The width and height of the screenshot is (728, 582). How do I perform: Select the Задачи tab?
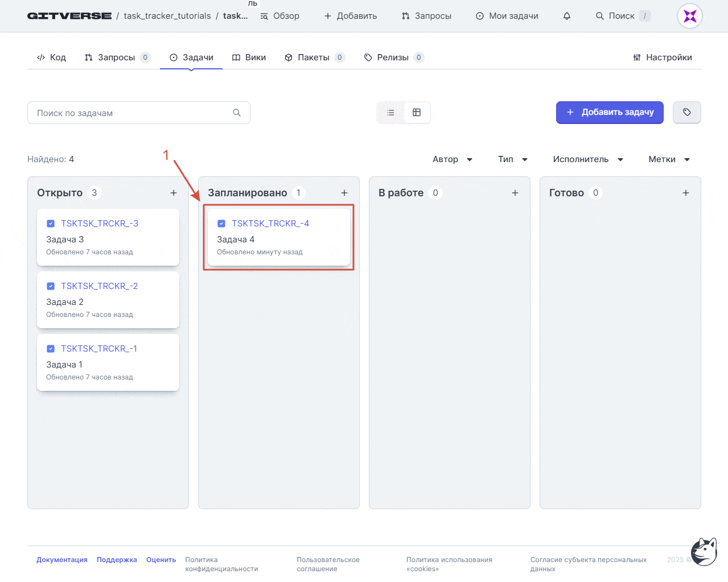(x=191, y=57)
